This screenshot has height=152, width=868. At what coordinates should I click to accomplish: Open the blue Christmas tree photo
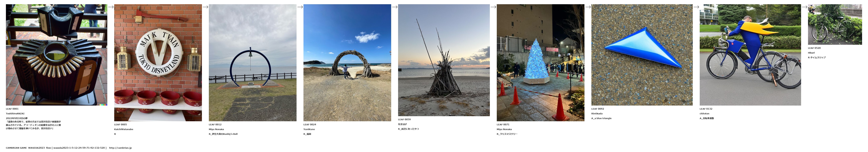click(x=541, y=63)
